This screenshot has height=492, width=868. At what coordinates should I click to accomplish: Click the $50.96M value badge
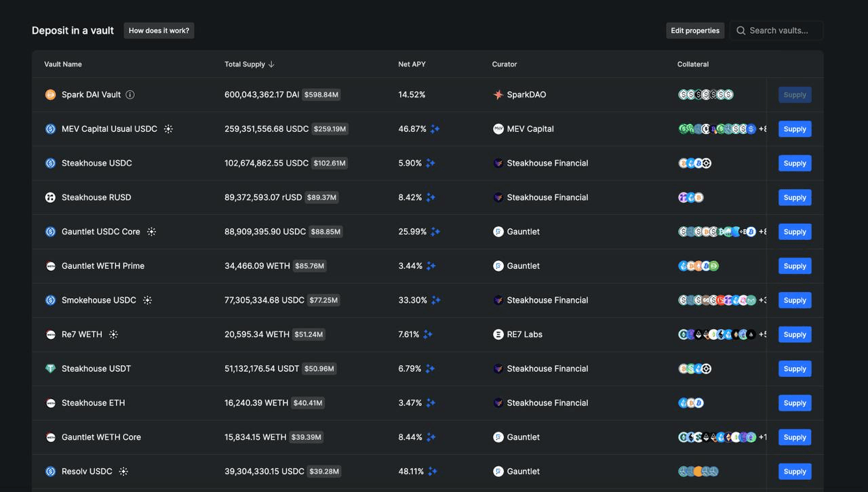pos(319,369)
